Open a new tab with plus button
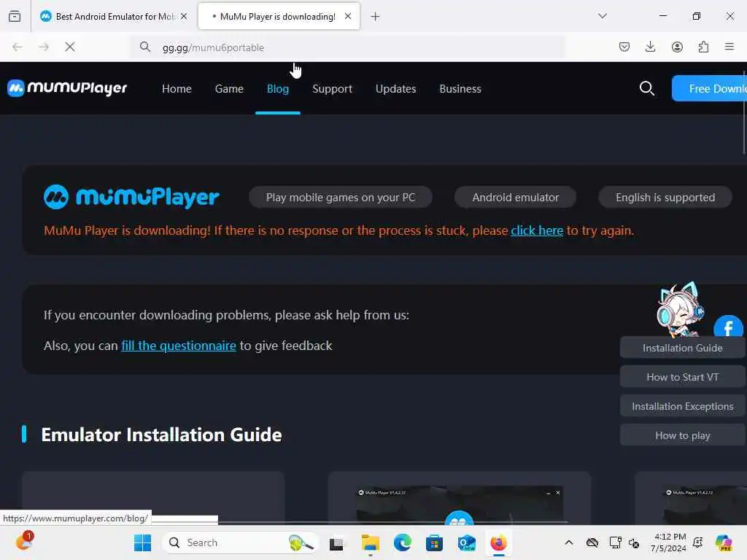Image resolution: width=747 pixels, height=560 pixels. 375,17
